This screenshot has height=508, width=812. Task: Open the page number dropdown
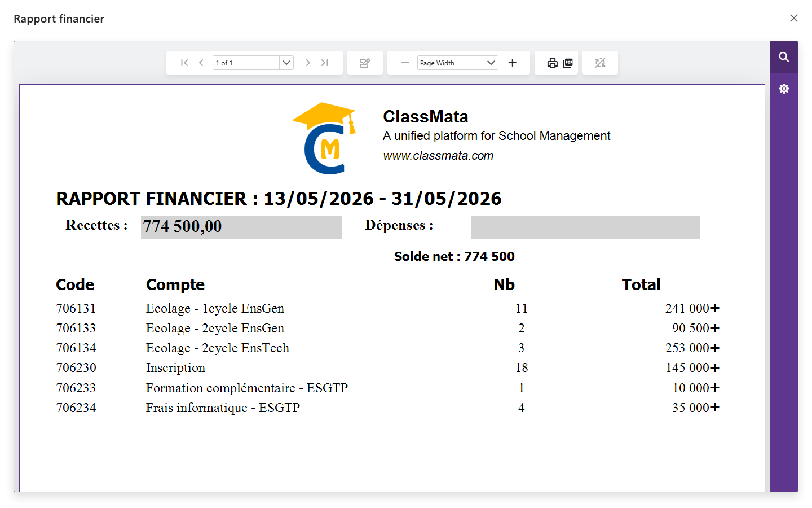pos(286,63)
